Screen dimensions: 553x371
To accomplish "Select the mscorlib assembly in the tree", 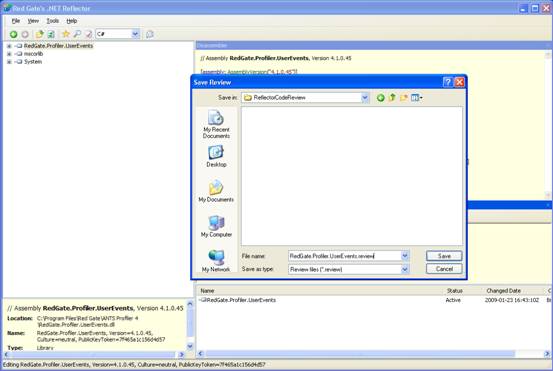I will click(33, 54).
